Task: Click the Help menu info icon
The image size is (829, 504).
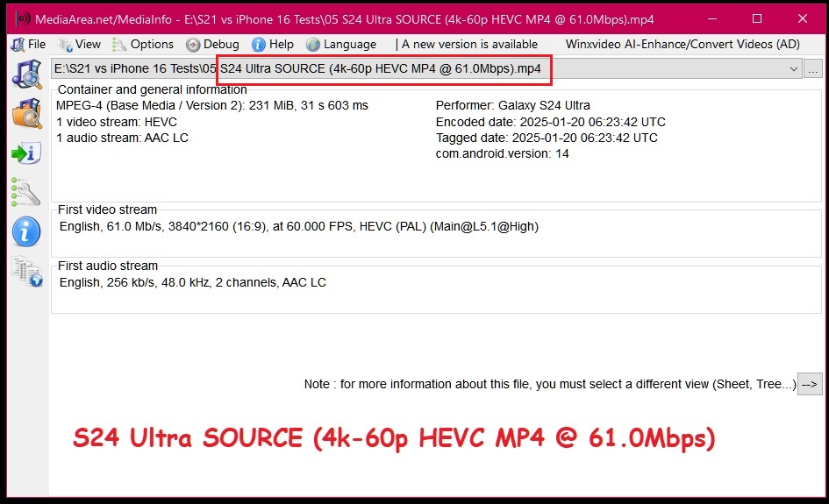Action: [x=259, y=45]
